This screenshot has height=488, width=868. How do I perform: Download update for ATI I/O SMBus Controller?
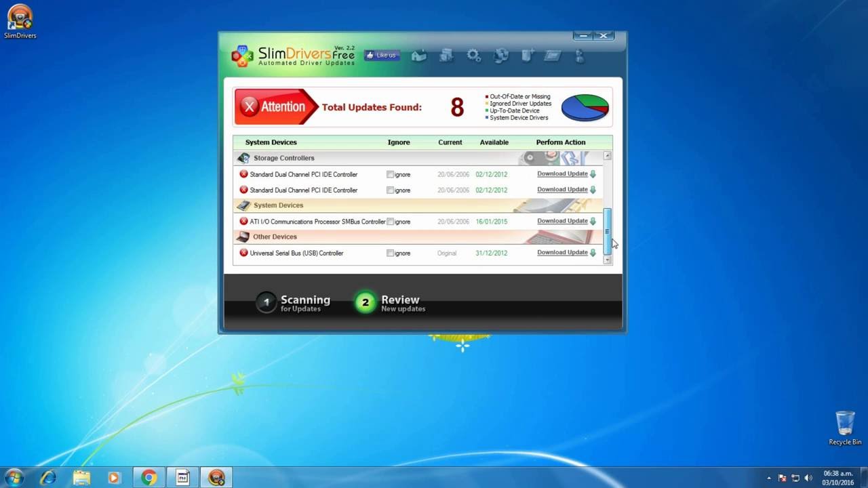562,220
